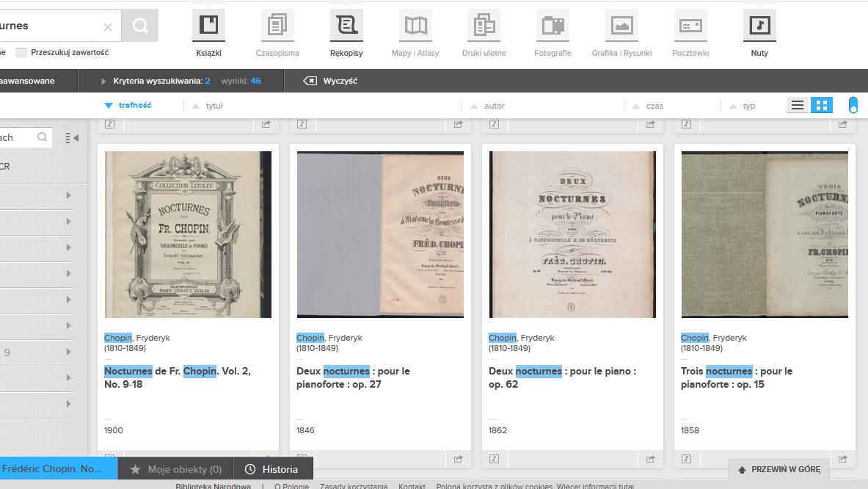The image size is (868, 489).
Task: Open the Frédéric Chopin. No... tab
Action: [x=58, y=468]
